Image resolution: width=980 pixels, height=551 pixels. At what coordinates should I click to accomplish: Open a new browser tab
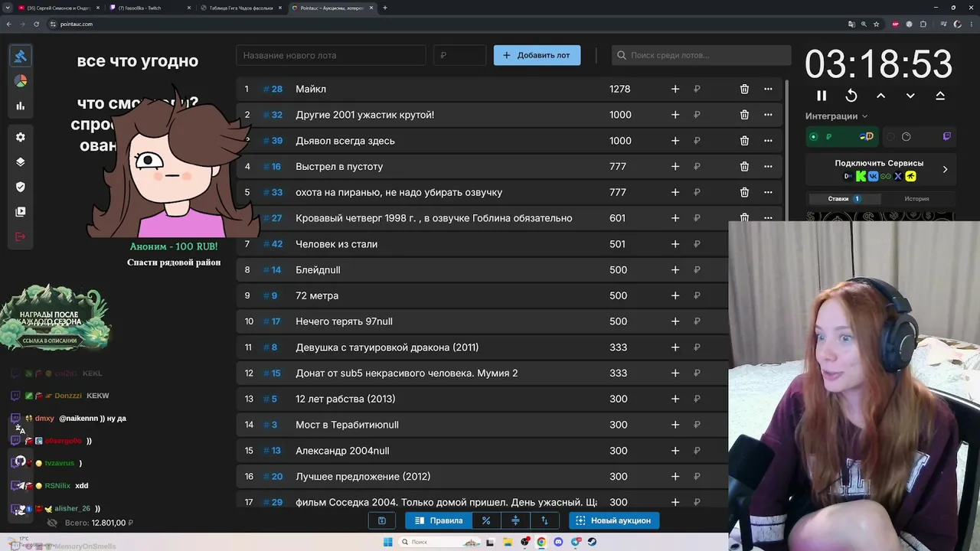(385, 8)
